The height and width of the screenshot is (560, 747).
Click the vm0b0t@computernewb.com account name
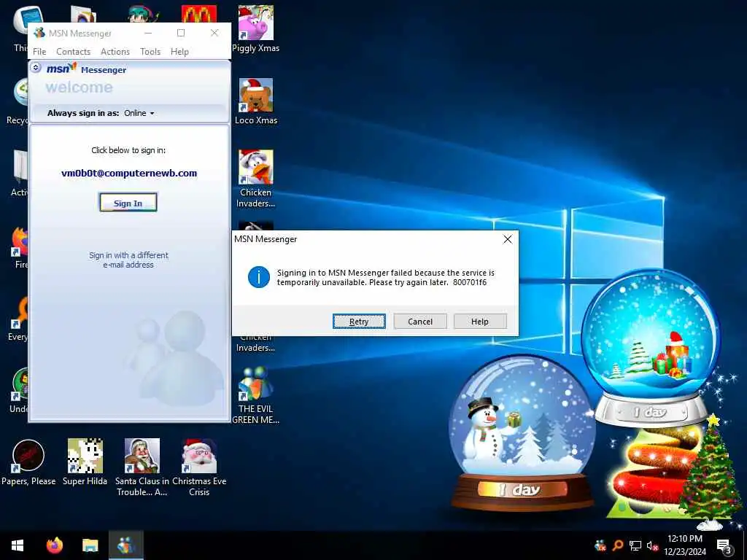(x=129, y=174)
